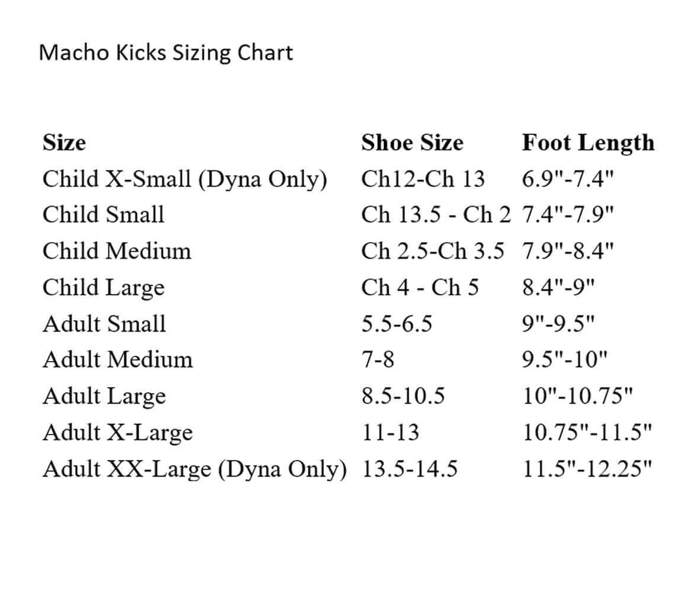Click the Size column header
This screenshot has width=700, height=592.
[64, 143]
